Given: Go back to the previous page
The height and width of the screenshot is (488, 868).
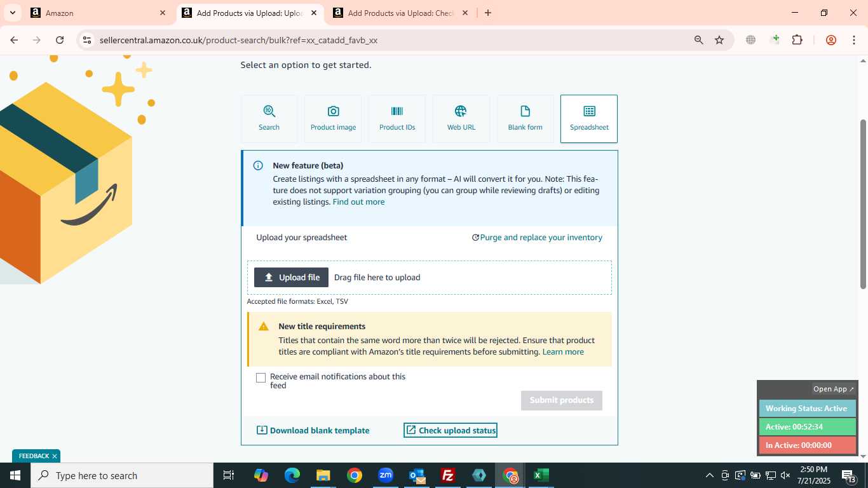Looking at the screenshot, I should (x=14, y=40).
